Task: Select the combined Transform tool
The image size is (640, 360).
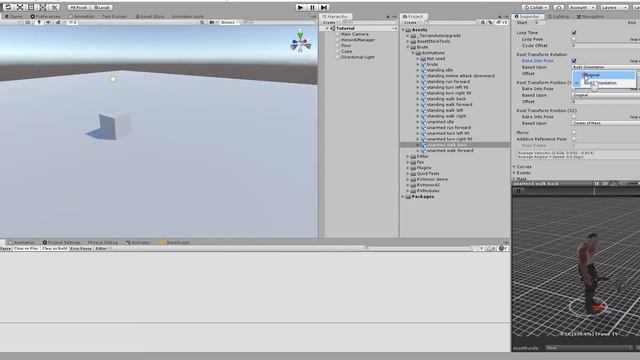Action: coord(42,7)
